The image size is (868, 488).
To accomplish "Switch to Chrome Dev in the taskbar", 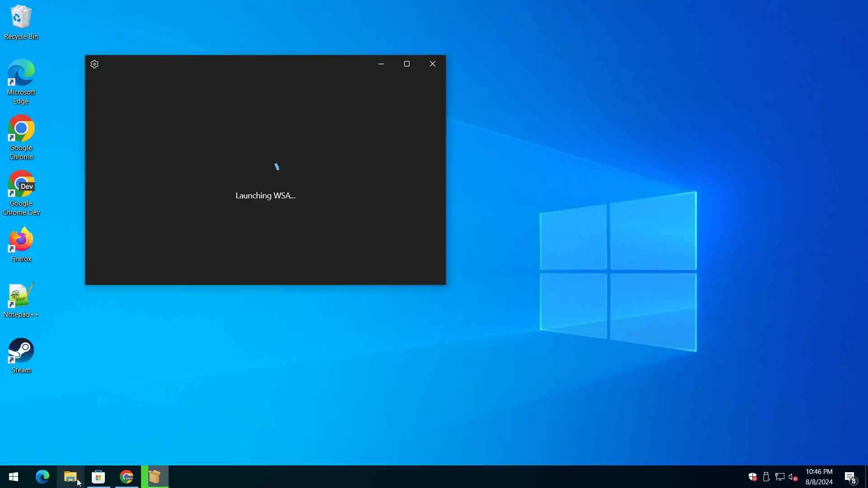I will 127,477.
